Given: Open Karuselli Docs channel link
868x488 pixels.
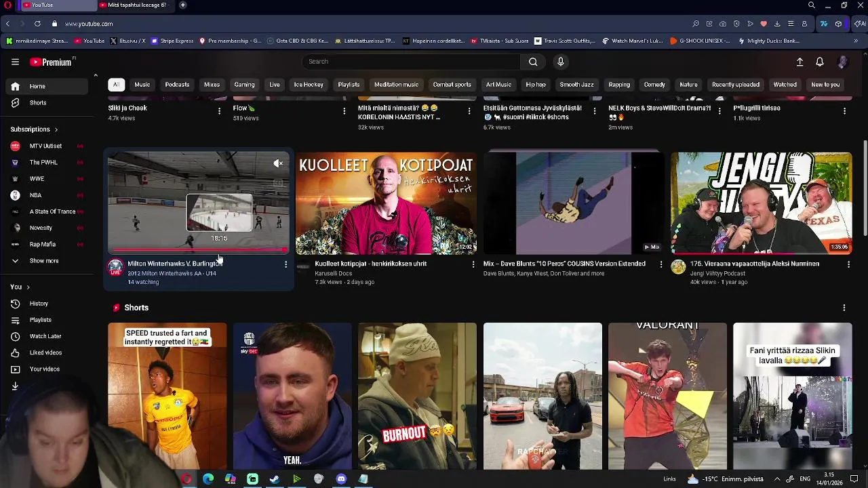Looking at the screenshot, I should pyautogui.click(x=333, y=273).
